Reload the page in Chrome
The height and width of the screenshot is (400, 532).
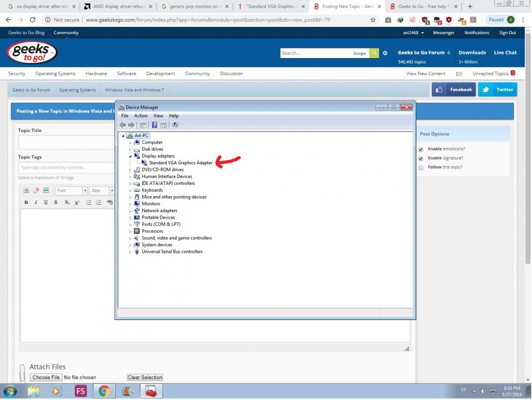(32, 20)
